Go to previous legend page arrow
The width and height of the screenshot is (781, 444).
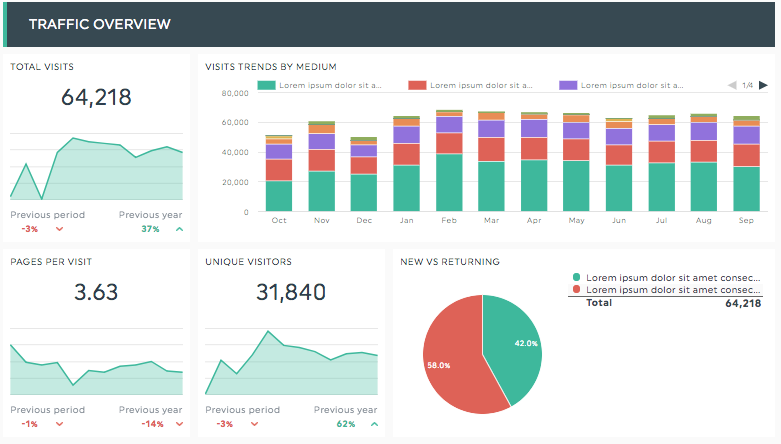point(732,85)
